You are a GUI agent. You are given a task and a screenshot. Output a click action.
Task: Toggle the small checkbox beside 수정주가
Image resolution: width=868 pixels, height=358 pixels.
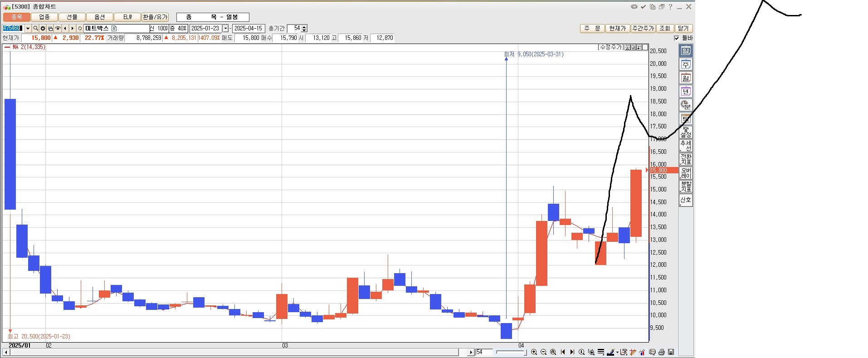(645, 47)
